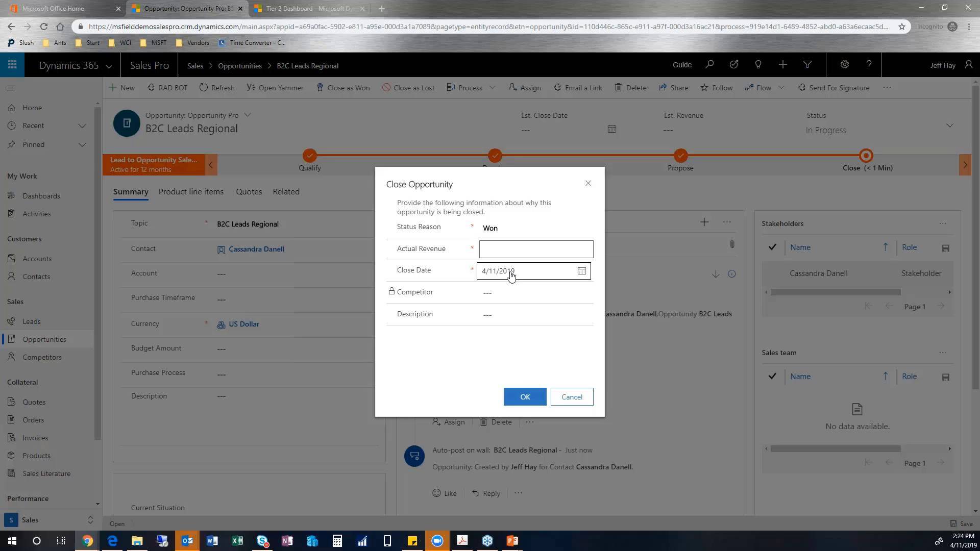The width and height of the screenshot is (980, 551).
Task: Click the Actual Revenue input field
Action: click(535, 249)
